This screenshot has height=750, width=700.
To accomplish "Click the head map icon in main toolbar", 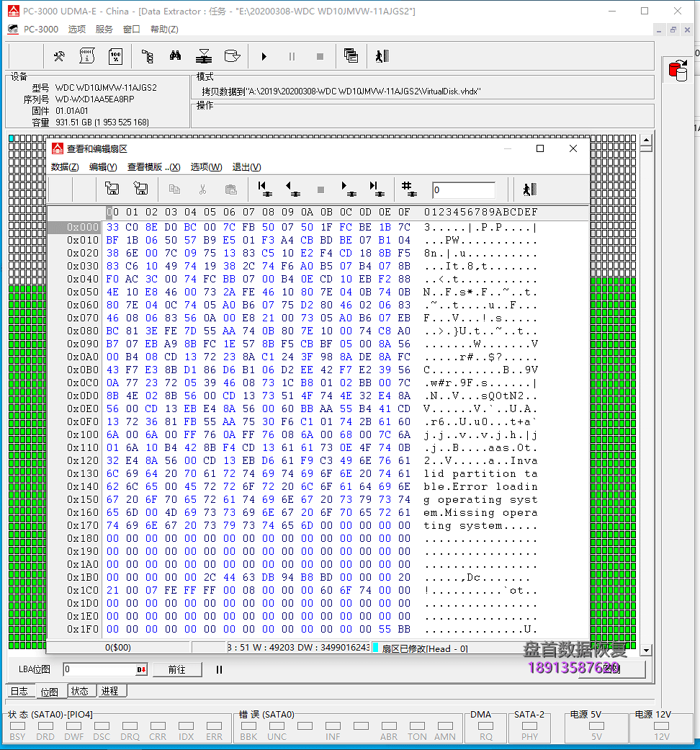I will [204, 56].
